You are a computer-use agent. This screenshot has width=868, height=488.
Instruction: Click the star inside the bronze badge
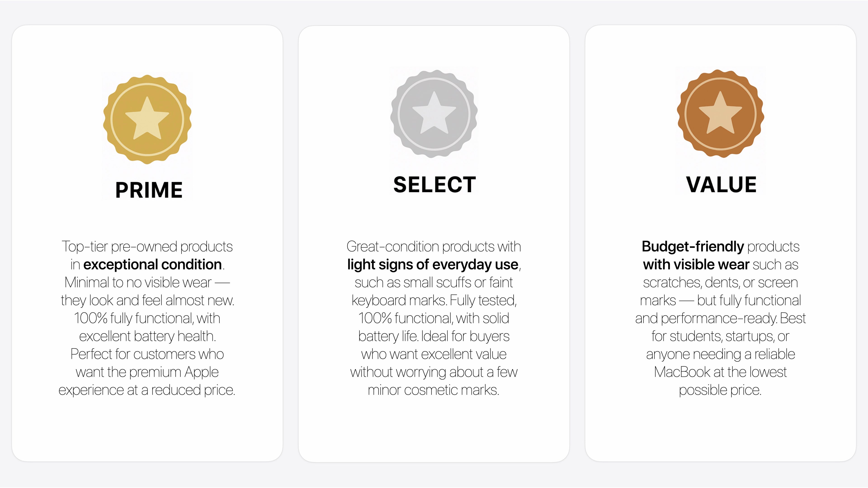(720, 113)
